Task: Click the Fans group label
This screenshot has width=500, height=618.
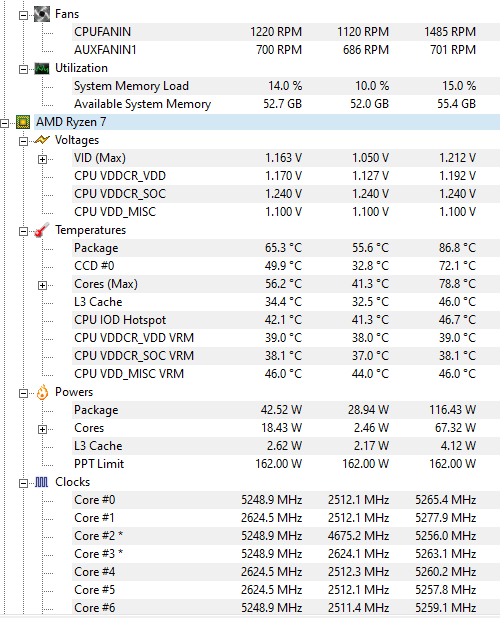Action: click(67, 14)
